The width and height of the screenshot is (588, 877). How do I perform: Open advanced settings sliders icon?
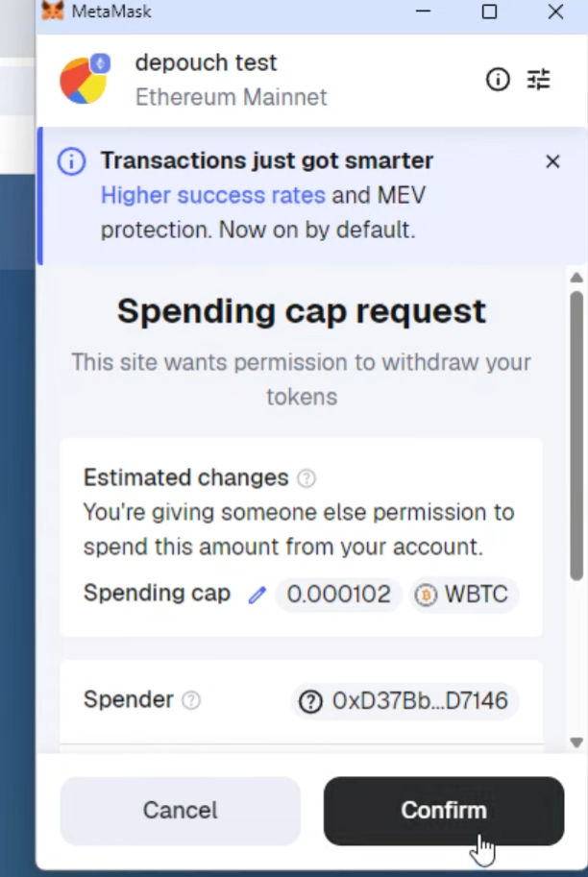539,80
